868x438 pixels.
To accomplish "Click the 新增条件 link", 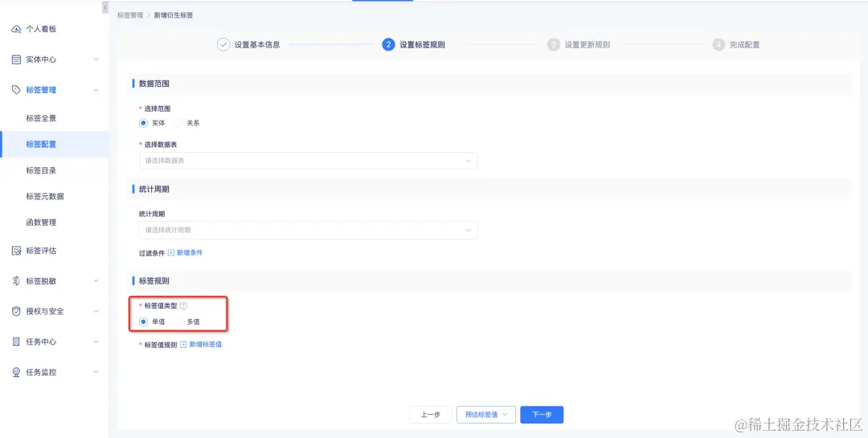I will tap(190, 252).
